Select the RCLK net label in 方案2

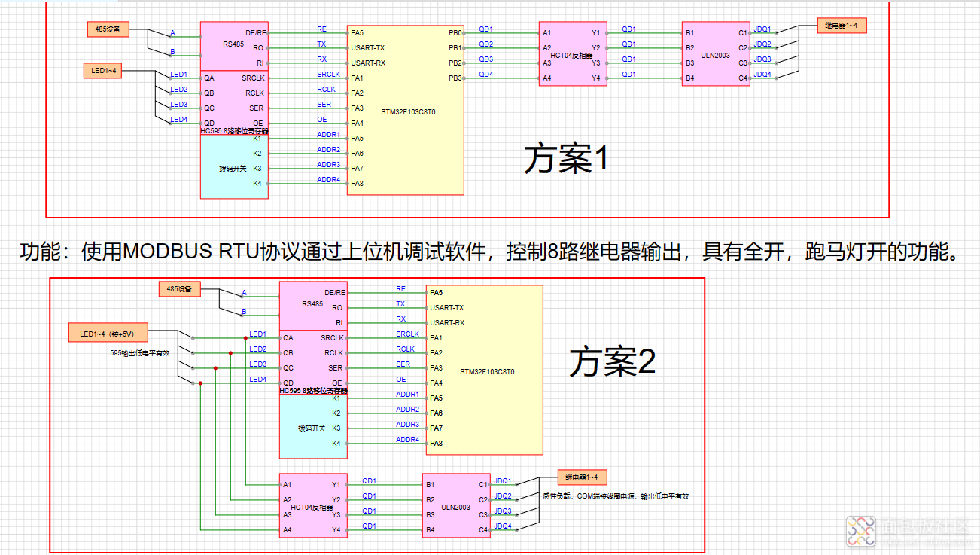(x=405, y=349)
